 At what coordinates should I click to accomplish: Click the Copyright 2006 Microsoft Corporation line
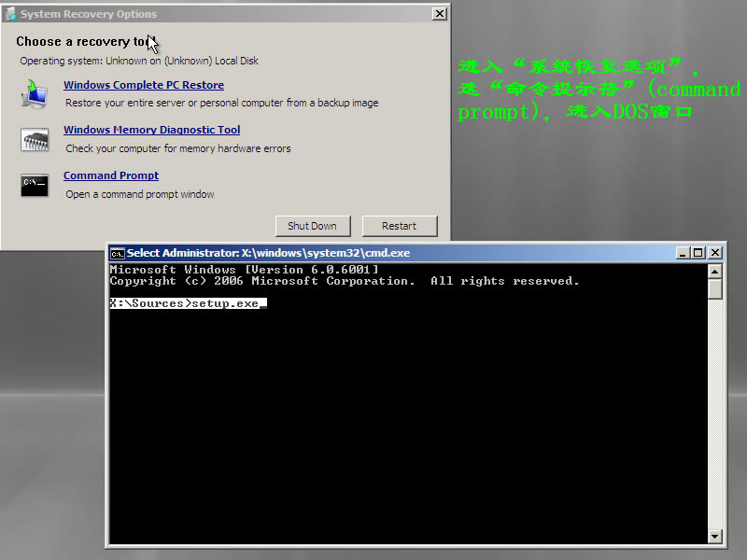pos(345,281)
